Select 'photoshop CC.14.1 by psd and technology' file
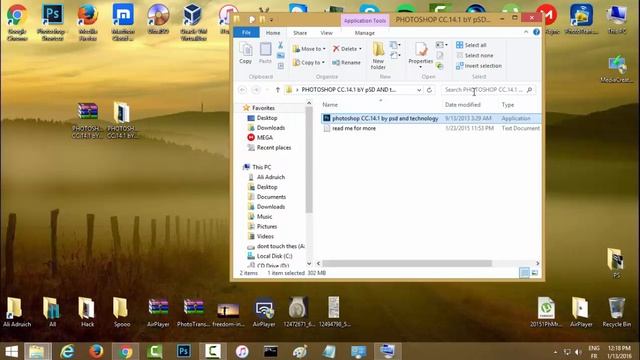This screenshot has width=640, height=360. 431,118
